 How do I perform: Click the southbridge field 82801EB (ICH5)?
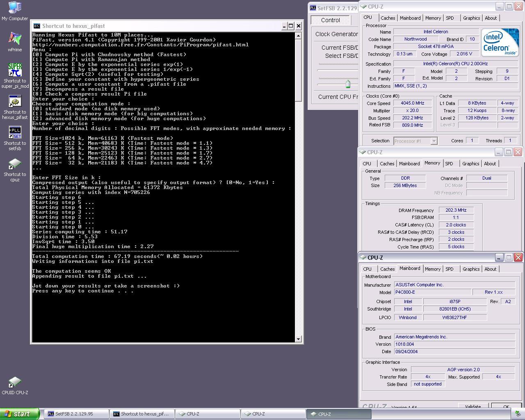click(x=455, y=309)
